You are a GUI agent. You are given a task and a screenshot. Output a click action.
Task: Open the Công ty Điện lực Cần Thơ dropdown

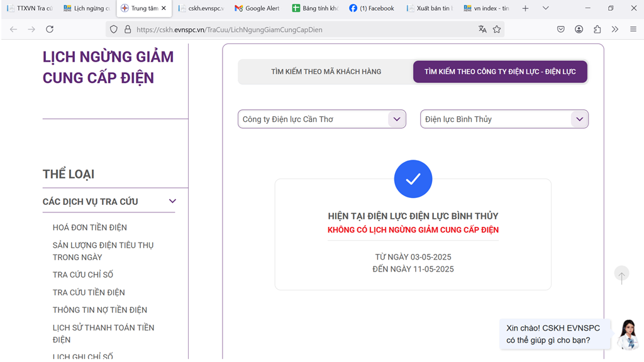point(396,119)
